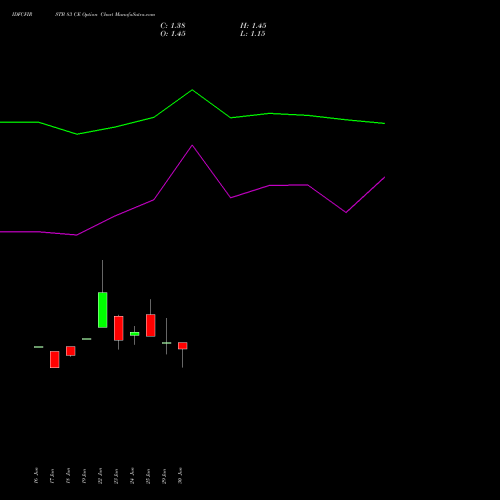Click the 16 Jun date label
Screen dimensions: 500x500
[36, 476]
